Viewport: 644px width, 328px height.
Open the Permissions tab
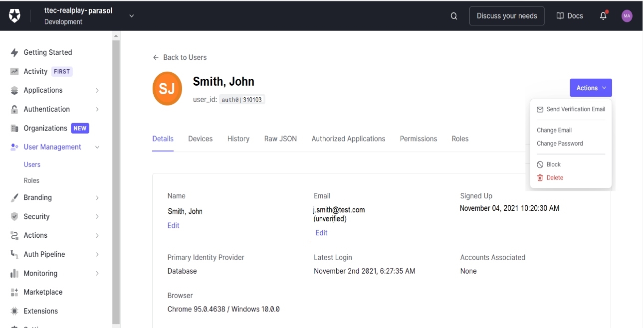tap(418, 139)
